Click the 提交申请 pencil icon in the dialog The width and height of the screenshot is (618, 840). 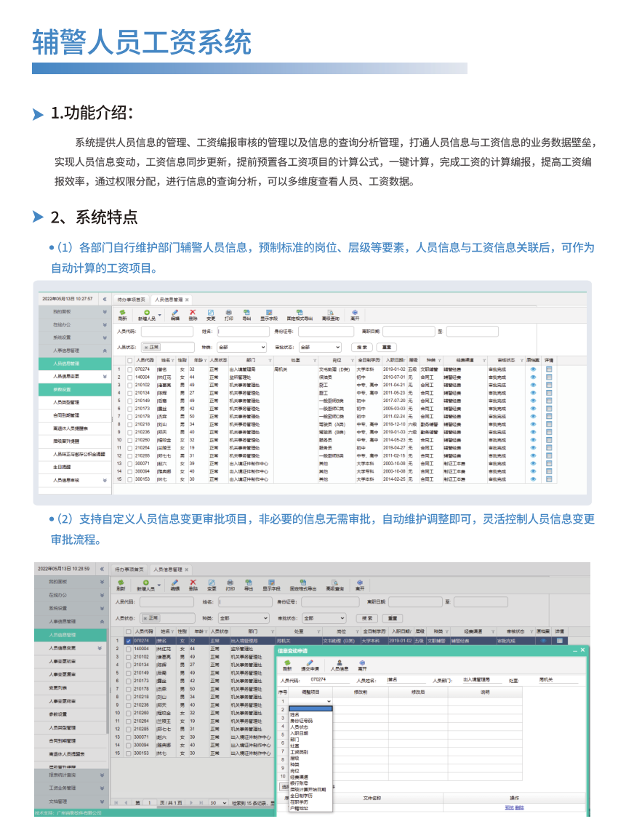310,663
